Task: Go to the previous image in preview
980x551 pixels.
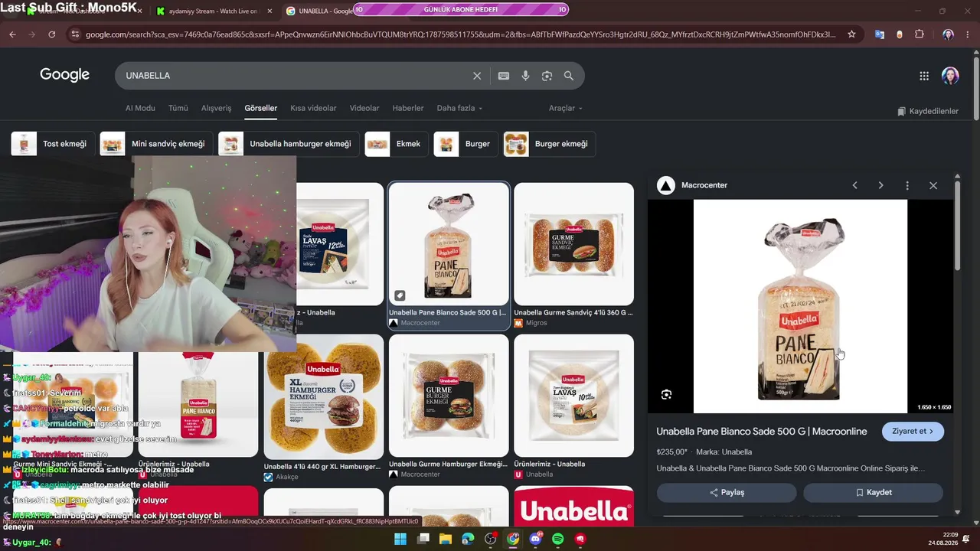Action: pyautogui.click(x=855, y=185)
